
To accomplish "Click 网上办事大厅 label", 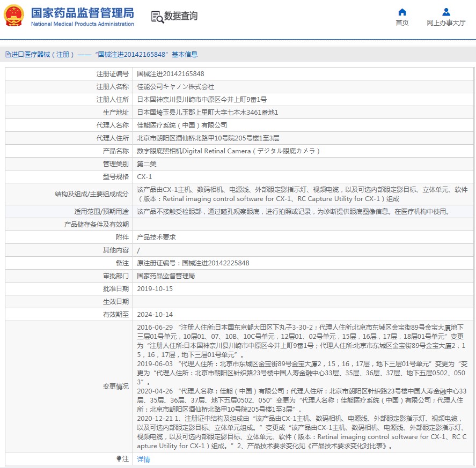I will pyautogui.click(x=446, y=23).
